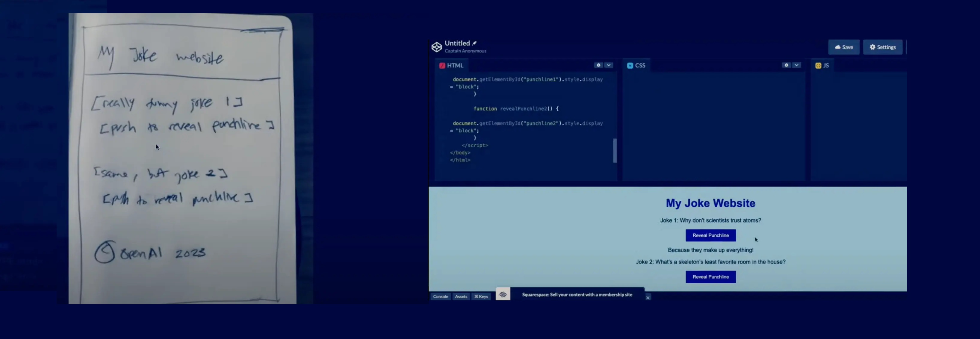
Task: Select the HTML panel tab
Action: [x=451, y=66]
